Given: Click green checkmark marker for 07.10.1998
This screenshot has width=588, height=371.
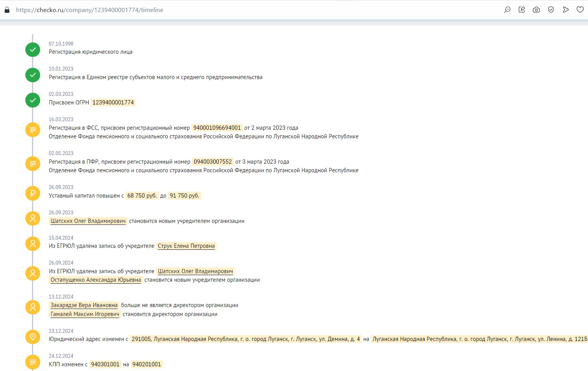Looking at the screenshot, I should coord(33,49).
